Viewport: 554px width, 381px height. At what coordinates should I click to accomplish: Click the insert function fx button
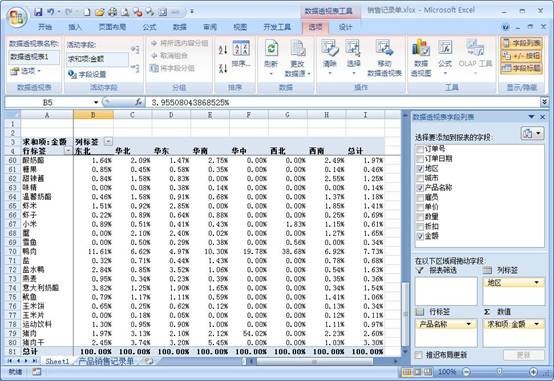click(139, 102)
